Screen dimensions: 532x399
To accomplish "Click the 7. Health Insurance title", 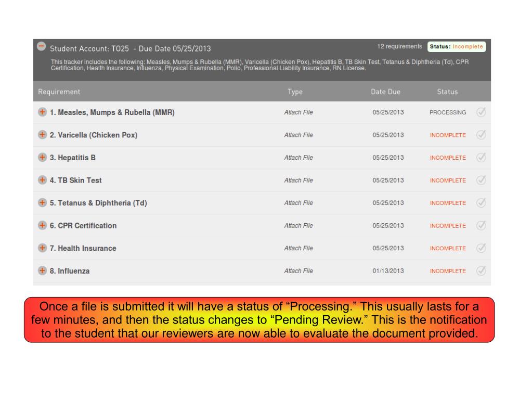I will click(83, 248).
